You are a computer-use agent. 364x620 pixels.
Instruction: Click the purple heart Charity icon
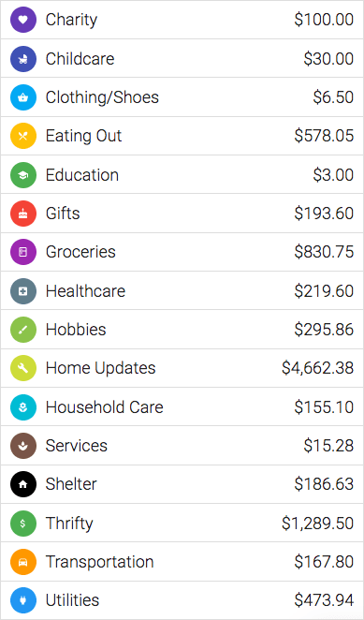pyautogui.click(x=23, y=20)
